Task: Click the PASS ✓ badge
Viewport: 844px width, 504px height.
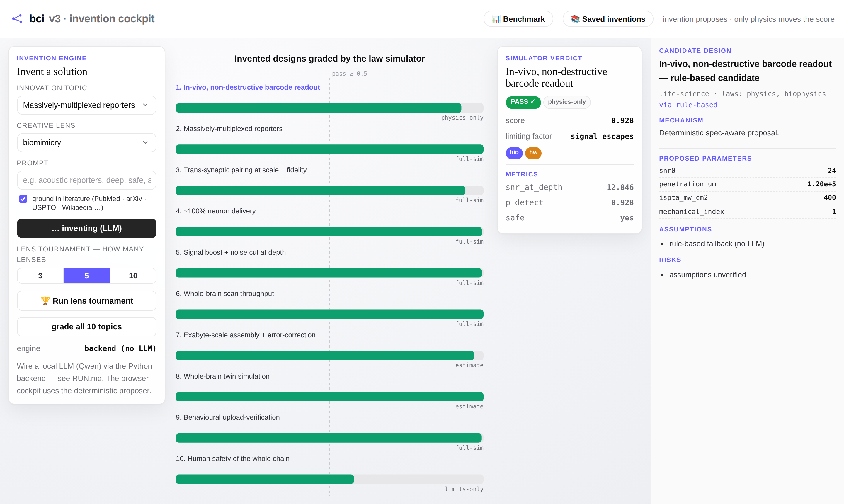Action: click(x=523, y=102)
